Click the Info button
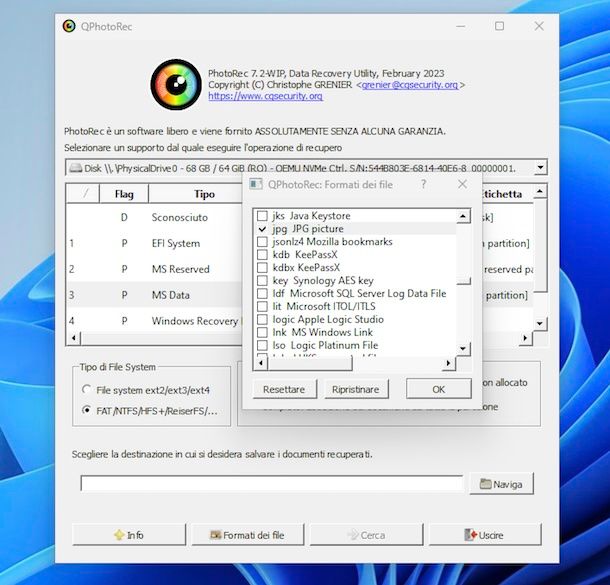 tap(129, 535)
